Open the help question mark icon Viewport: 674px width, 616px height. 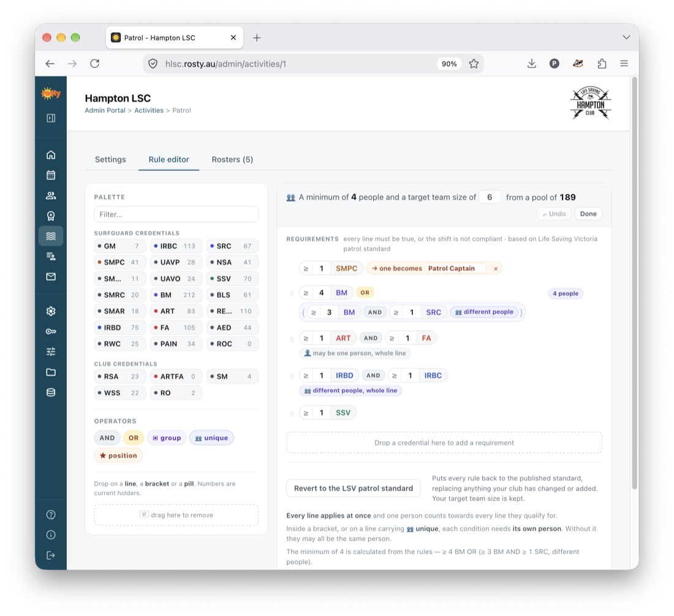tap(51, 514)
